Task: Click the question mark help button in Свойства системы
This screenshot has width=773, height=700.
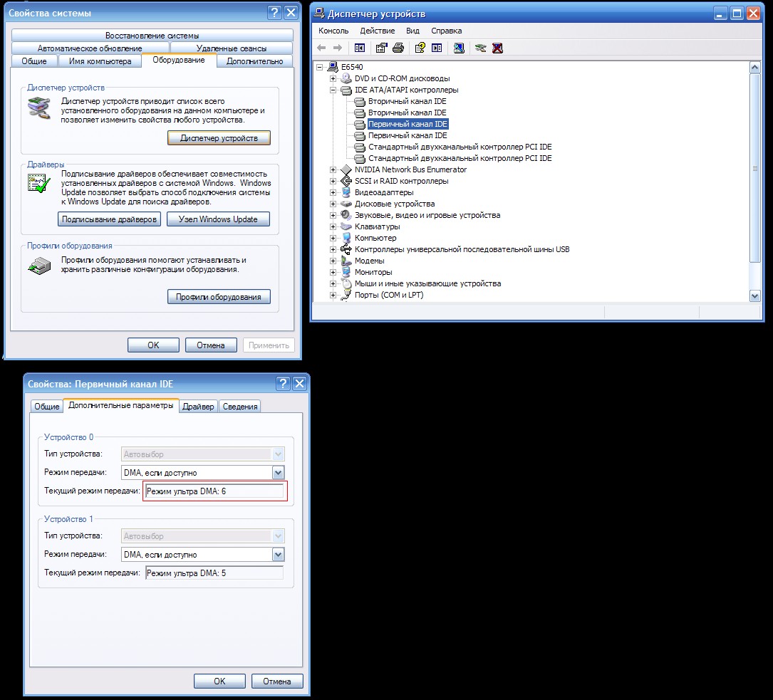Action: click(x=274, y=13)
